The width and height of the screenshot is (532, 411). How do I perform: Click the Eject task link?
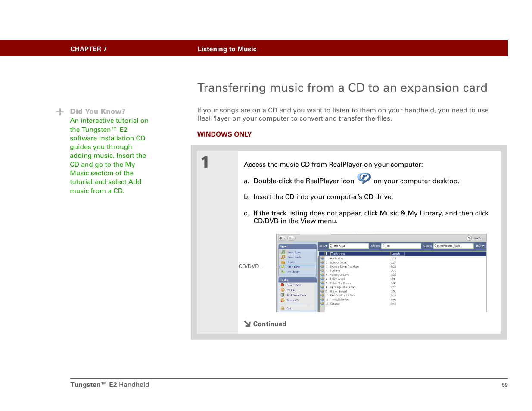tap(289, 308)
